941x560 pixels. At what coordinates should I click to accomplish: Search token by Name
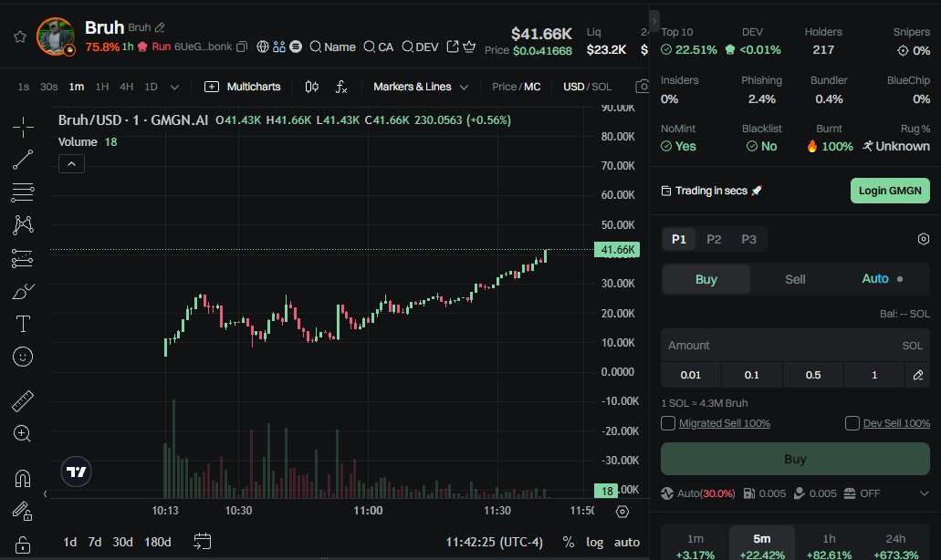pyautogui.click(x=332, y=47)
